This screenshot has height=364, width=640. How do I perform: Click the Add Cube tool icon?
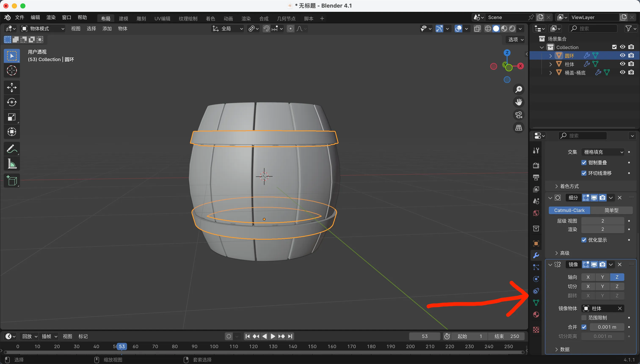click(11, 181)
